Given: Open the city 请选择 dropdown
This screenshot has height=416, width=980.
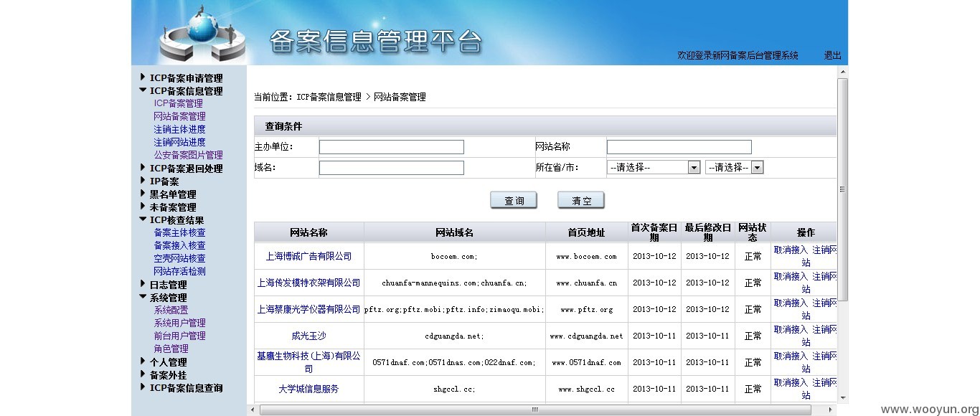Looking at the screenshot, I should [x=735, y=167].
